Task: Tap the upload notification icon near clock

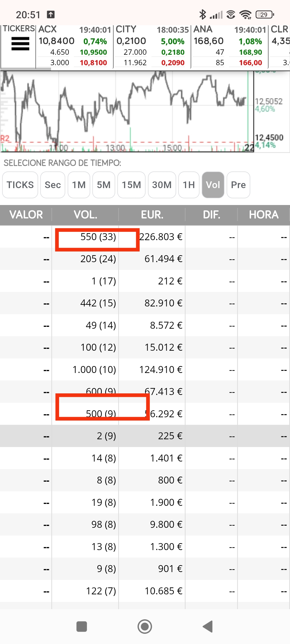Action: tap(51, 14)
